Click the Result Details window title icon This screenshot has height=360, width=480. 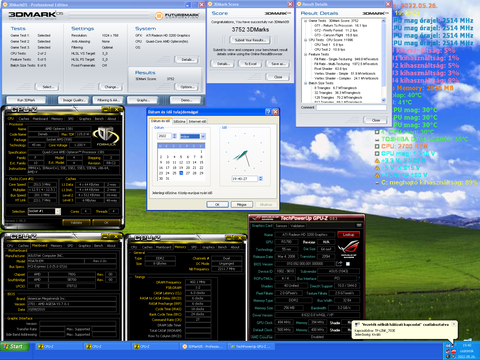pos(299,4)
